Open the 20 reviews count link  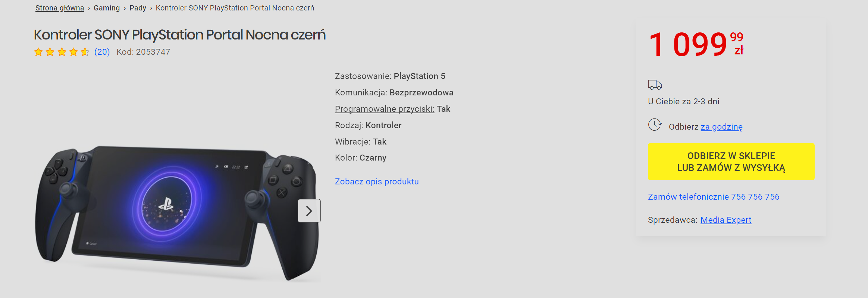(x=102, y=52)
